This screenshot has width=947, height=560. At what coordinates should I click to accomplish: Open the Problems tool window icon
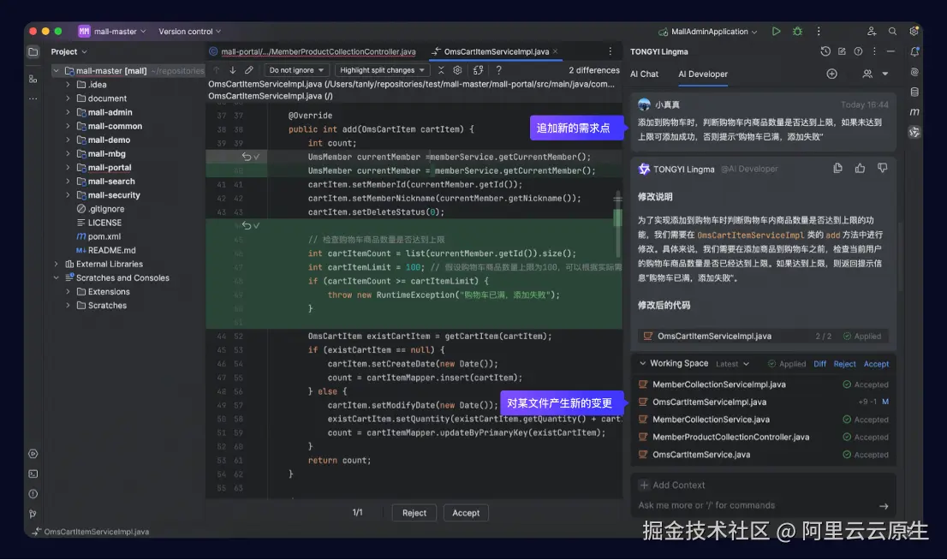[x=33, y=494]
